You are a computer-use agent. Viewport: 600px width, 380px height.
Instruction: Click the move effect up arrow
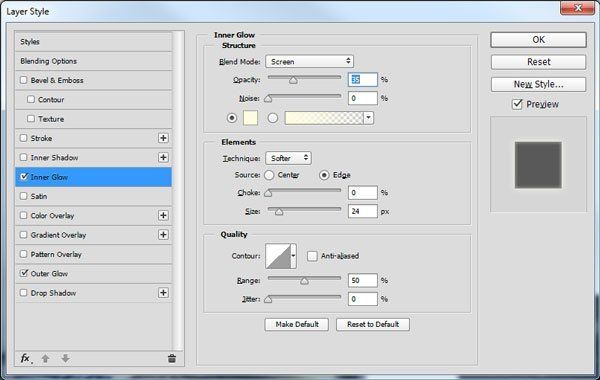pos(46,359)
